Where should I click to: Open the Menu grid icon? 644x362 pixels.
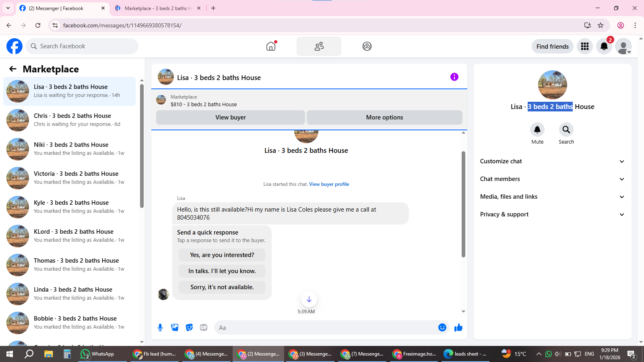[585, 46]
